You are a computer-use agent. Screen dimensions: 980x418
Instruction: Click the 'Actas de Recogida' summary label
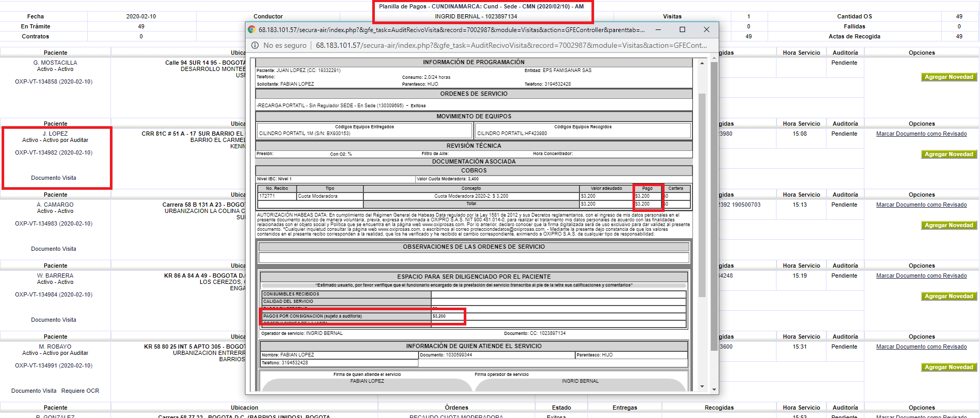pyautogui.click(x=854, y=37)
